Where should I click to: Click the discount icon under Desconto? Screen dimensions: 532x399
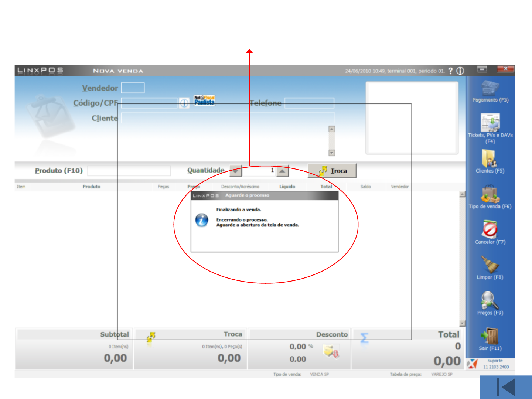point(331,351)
